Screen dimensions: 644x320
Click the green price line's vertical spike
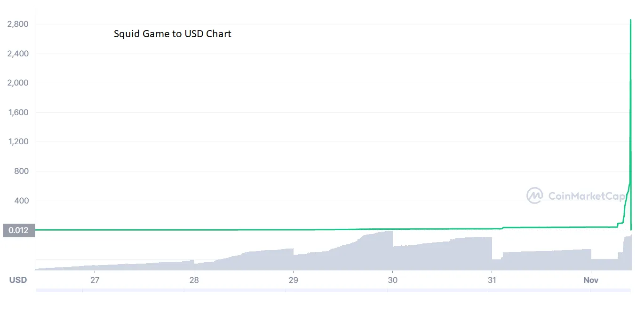pos(630,117)
